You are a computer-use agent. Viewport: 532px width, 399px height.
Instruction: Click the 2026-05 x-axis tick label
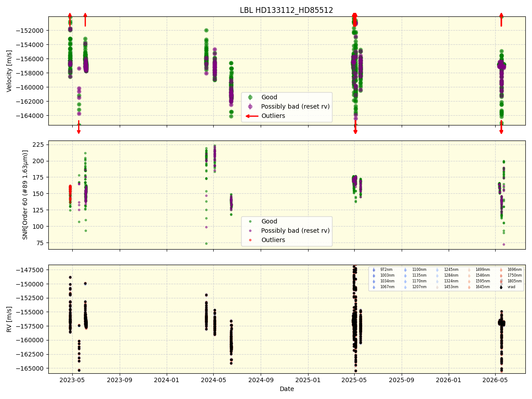495,380
